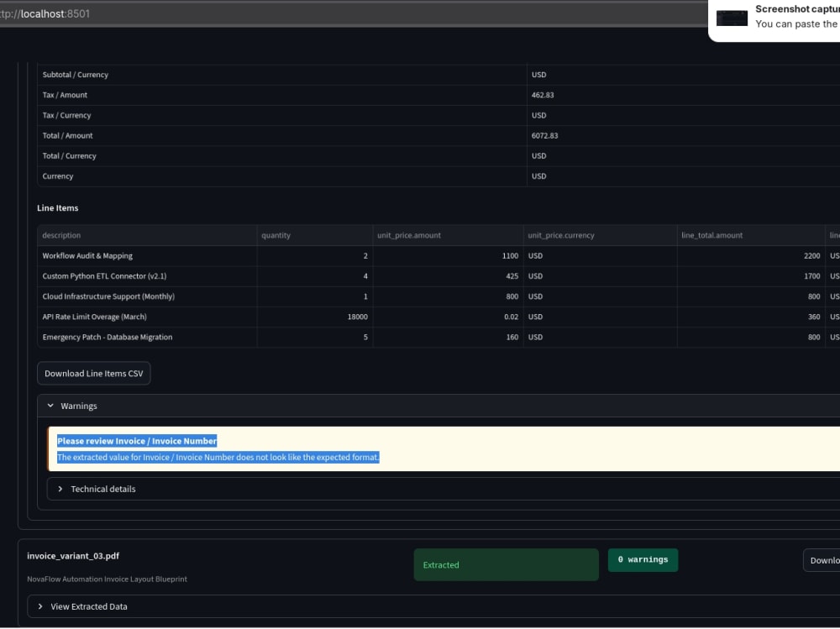
Task: Click the Tax / Amount label
Action: (65, 95)
